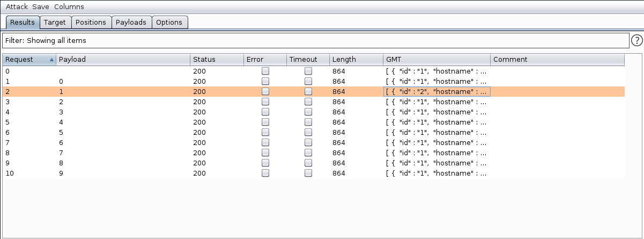644x239 pixels.
Task: Open the Save menu
Action: [41, 7]
